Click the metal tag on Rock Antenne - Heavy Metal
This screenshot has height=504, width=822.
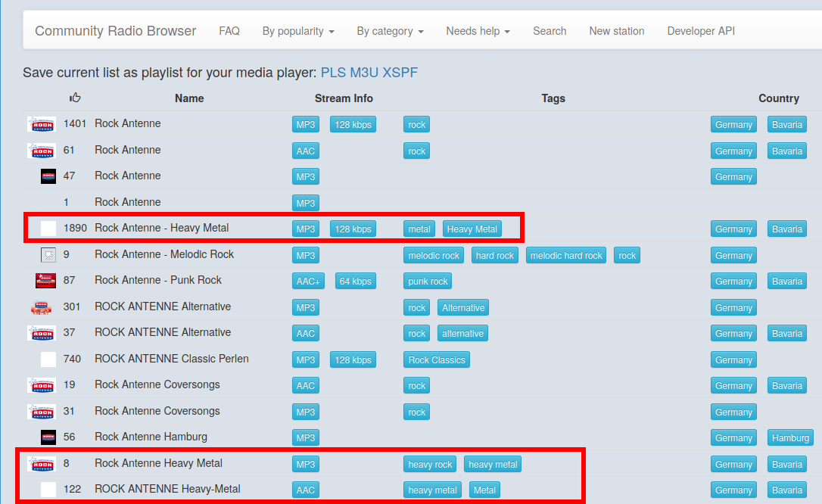tap(419, 229)
